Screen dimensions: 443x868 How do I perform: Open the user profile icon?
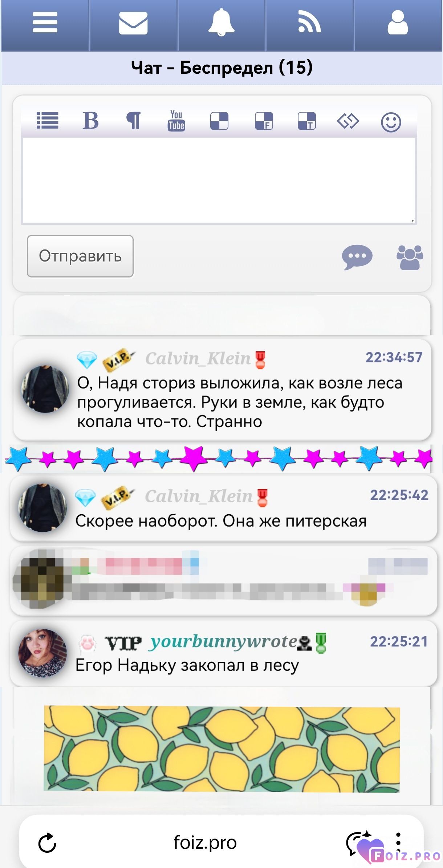398,23
